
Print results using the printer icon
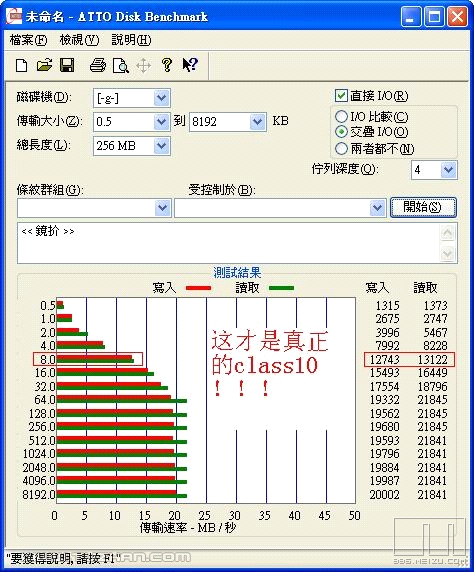97,66
